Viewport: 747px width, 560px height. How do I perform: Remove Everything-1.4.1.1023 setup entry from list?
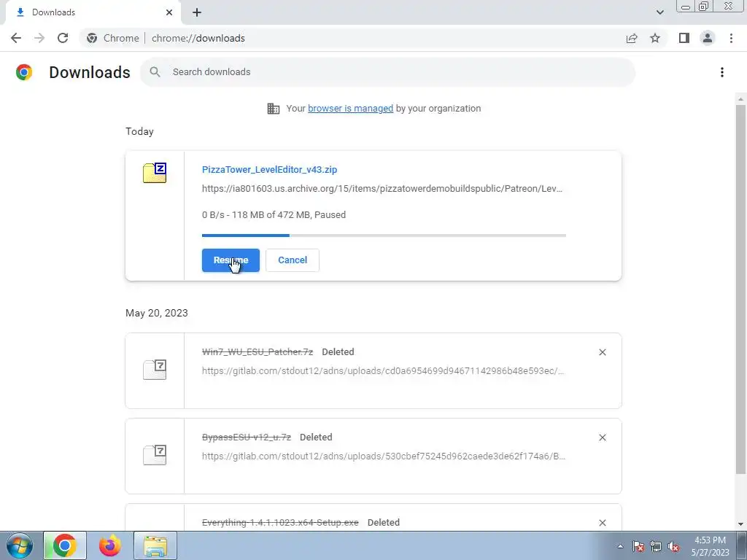tap(603, 522)
